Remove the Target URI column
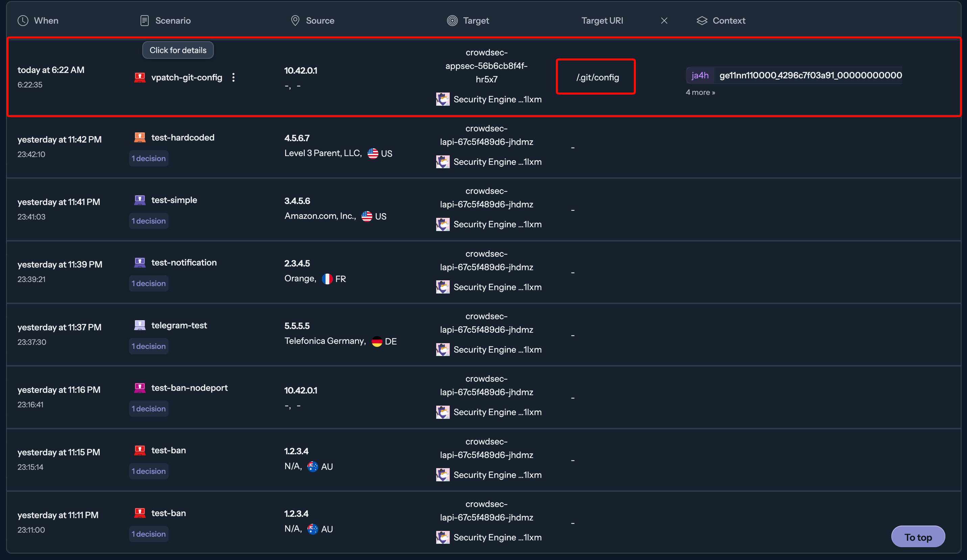Screen dimensions: 967x560 (x=664, y=21)
